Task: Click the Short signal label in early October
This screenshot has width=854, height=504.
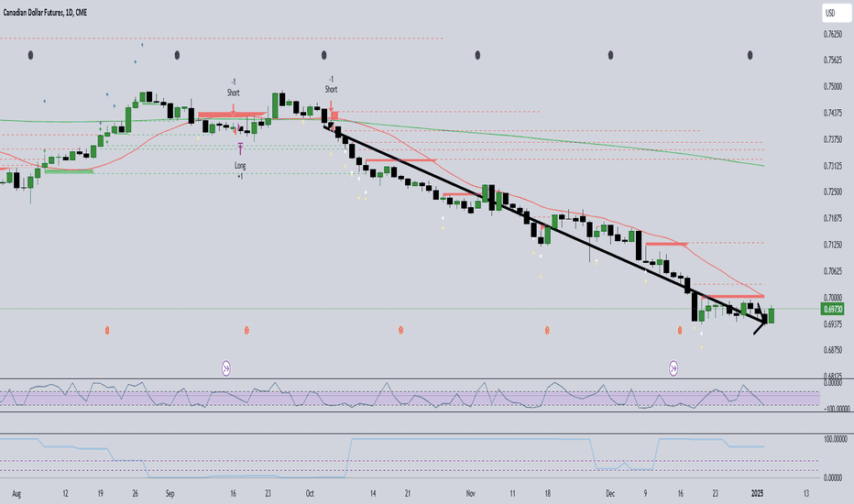Action: click(x=331, y=90)
